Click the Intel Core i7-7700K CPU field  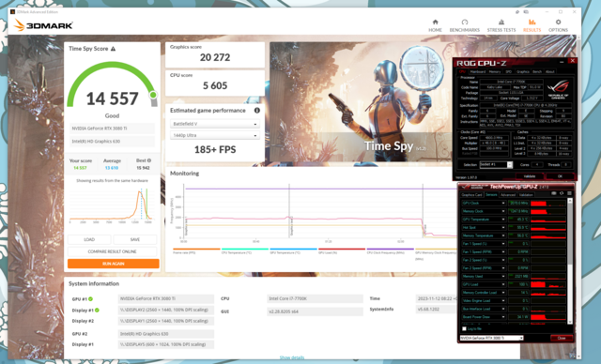[315, 299]
